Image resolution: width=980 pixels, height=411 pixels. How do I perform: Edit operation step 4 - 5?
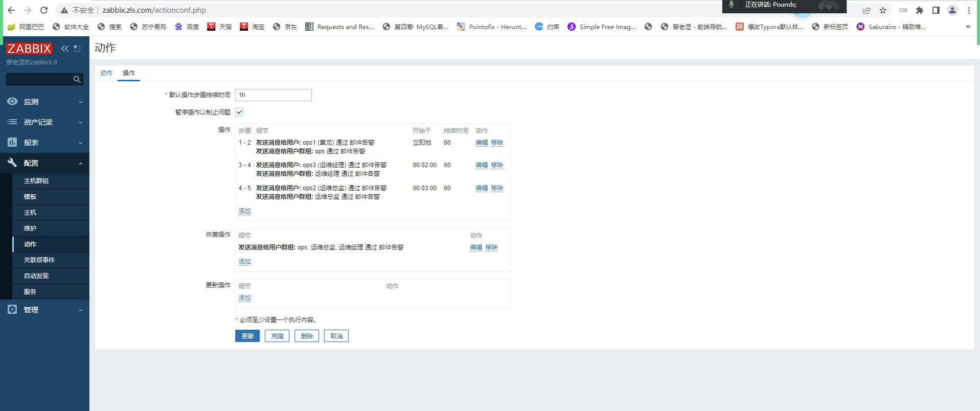tap(482, 188)
